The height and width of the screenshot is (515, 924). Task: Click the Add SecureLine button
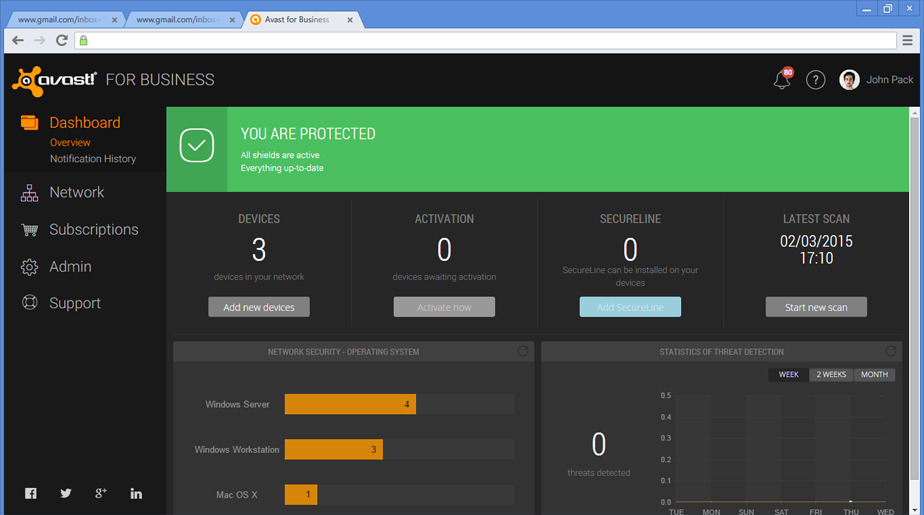(x=630, y=307)
